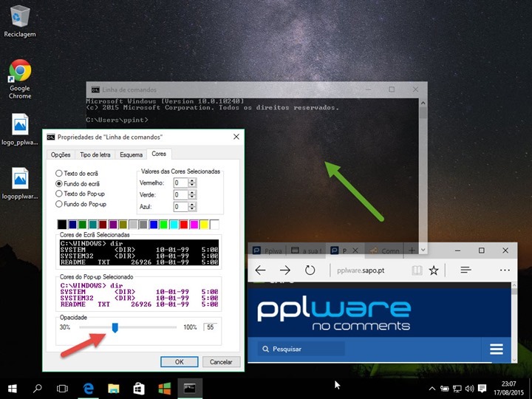Open the Opções tab

[61, 154]
